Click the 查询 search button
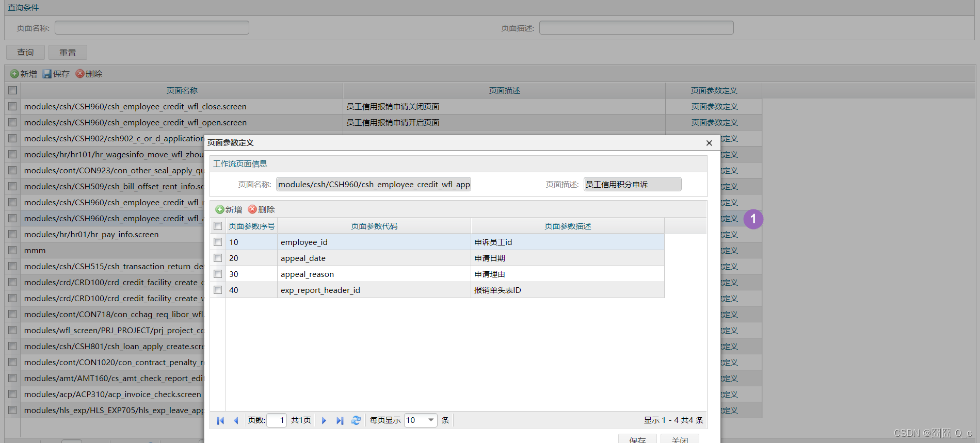980x443 pixels. [x=25, y=53]
